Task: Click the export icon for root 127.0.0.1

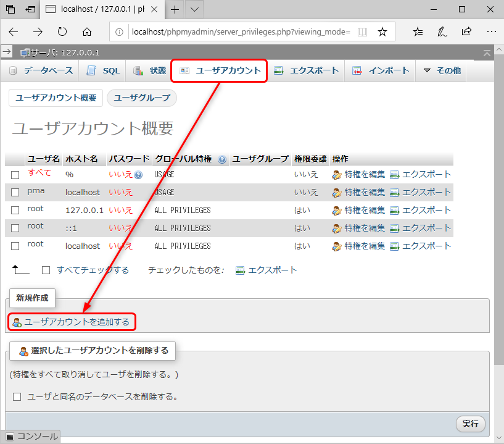Action: coord(395,211)
